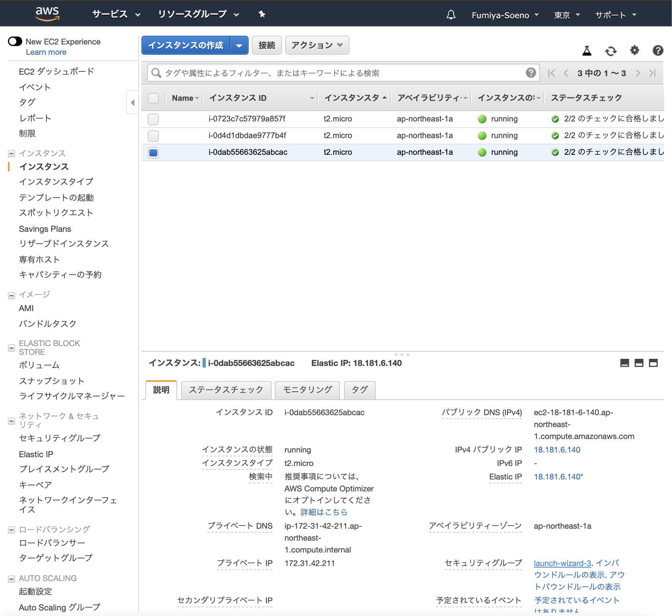The height and width of the screenshot is (616, 672).
Task: Open EC2 preferences with the gear icon
Action: pos(634,51)
